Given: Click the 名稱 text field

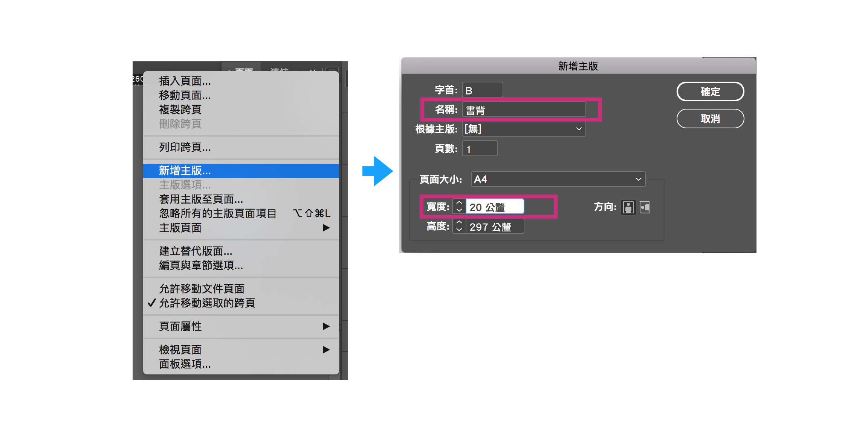Looking at the screenshot, I should click(x=524, y=110).
